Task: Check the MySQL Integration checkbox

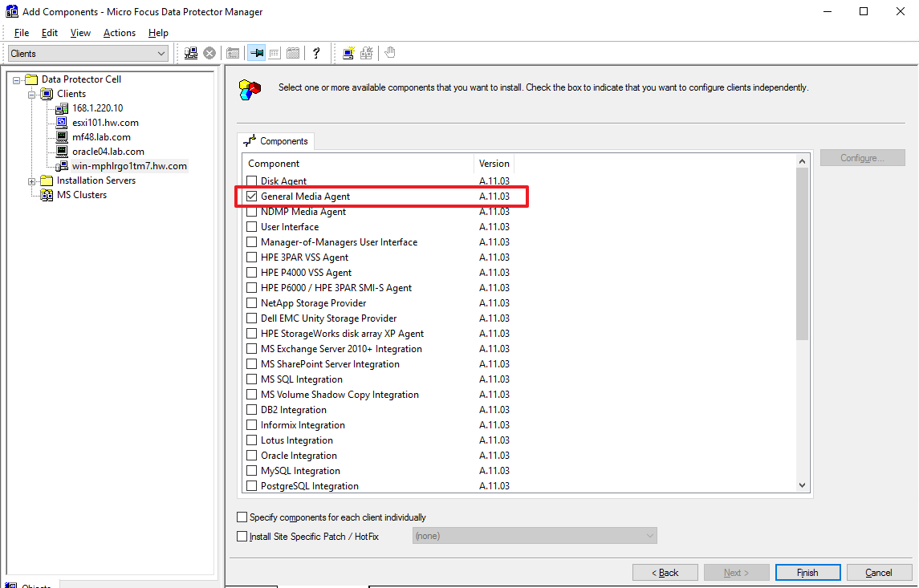Action: pyautogui.click(x=252, y=470)
